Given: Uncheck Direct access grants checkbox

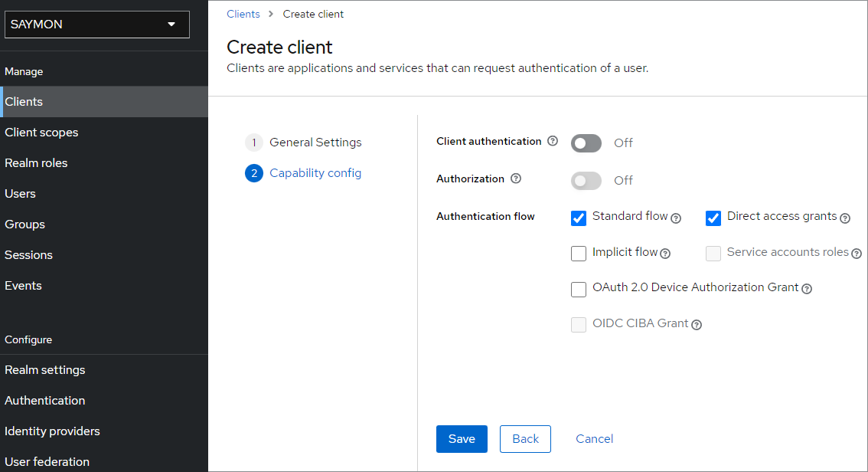Looking at the screenshot, I should (x=713, y=218).
